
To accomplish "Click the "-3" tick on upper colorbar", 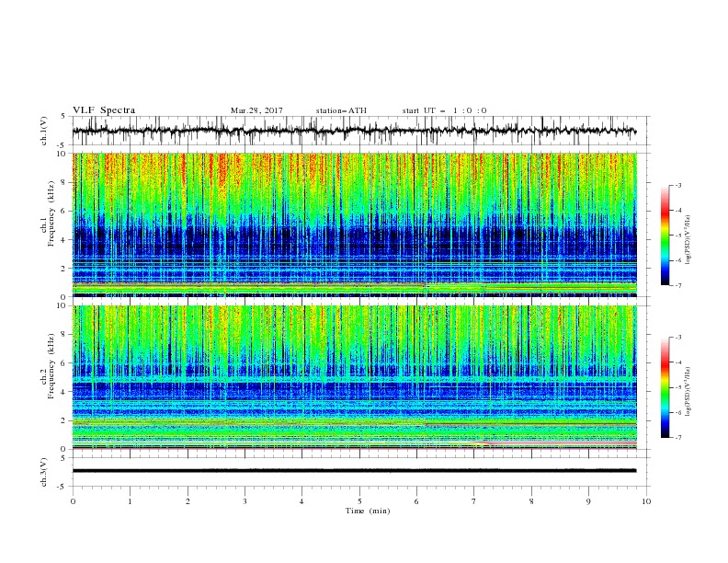I will (678, 185).
